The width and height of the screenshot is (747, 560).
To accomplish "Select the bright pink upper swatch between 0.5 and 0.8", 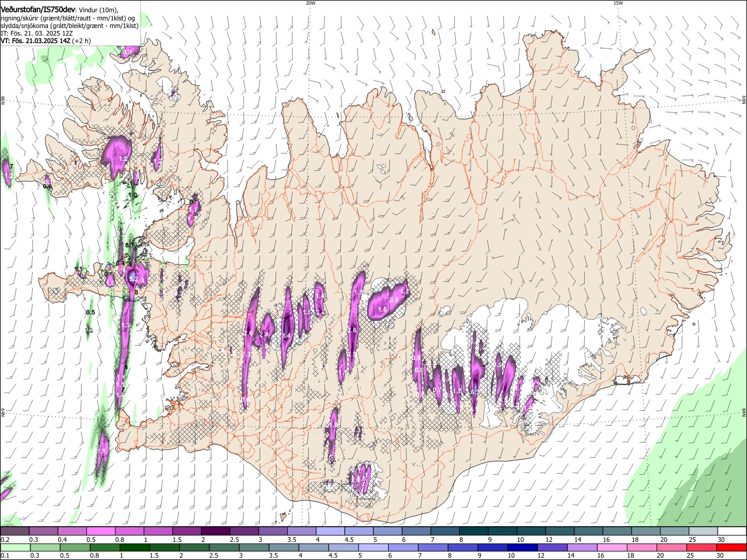I will [x=100, y=531].
